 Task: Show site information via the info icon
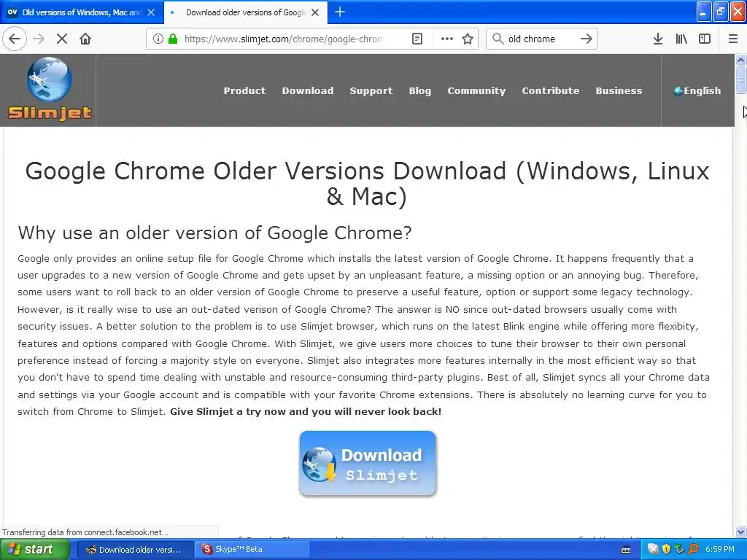click(158, 39)
